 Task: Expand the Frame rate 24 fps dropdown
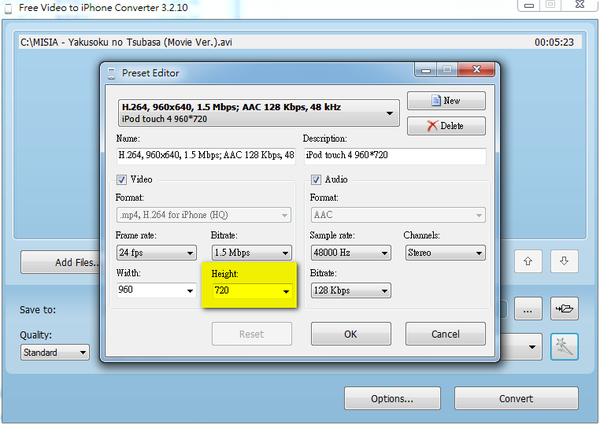coord(156,253)
